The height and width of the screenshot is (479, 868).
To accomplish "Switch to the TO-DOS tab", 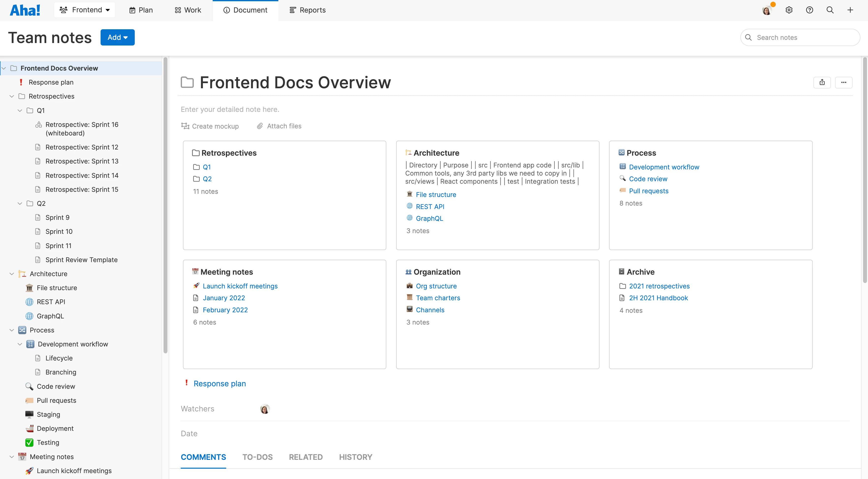I will (x=257, y=457).
